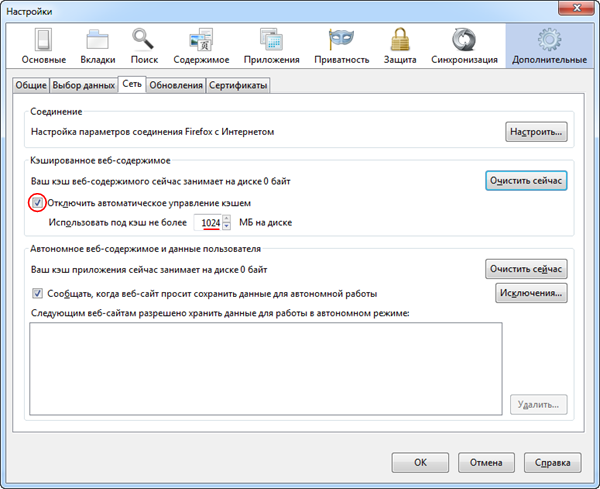Open help with Справка button
Viewport: 600px width, 489px height.
(553, 463)
